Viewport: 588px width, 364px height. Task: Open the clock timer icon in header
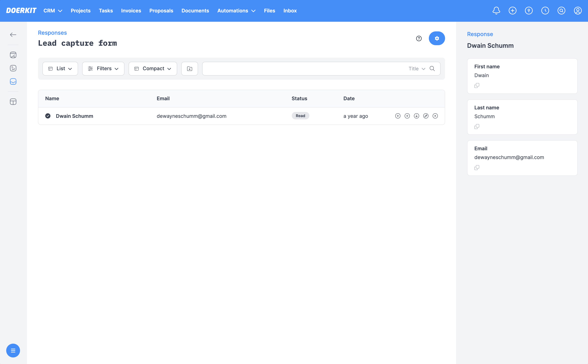(x=545, y=11)
